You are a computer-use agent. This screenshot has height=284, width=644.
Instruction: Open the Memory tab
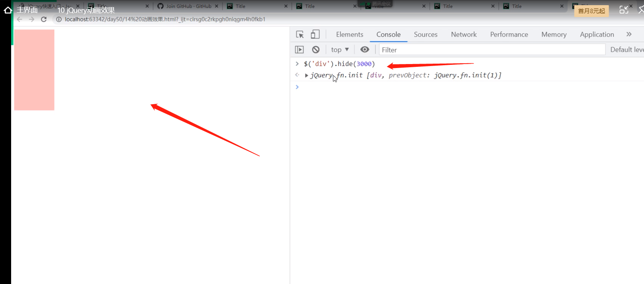(554, 35)
